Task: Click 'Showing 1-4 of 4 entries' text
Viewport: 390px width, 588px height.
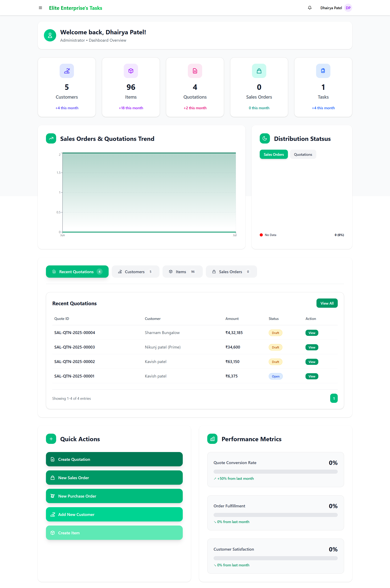Action: click(x=71, y=399)
